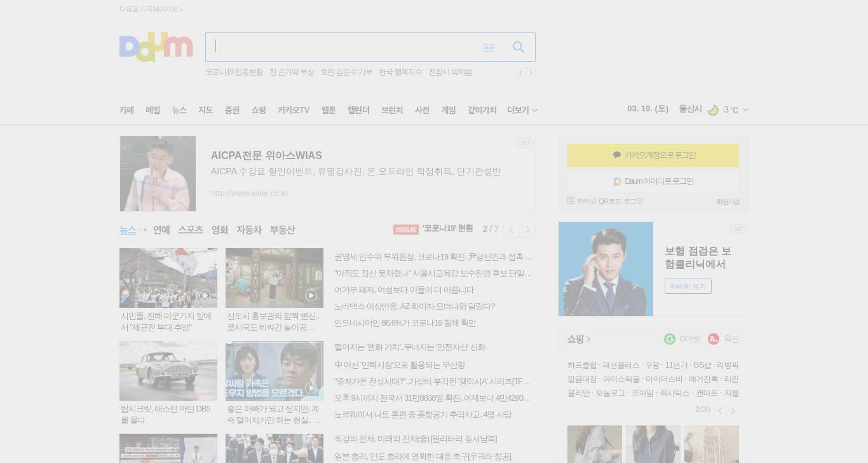The width and height of the screenshot is (868, 463).
Task: Select the 스포츠 news tab
Action: click(191, 230)
